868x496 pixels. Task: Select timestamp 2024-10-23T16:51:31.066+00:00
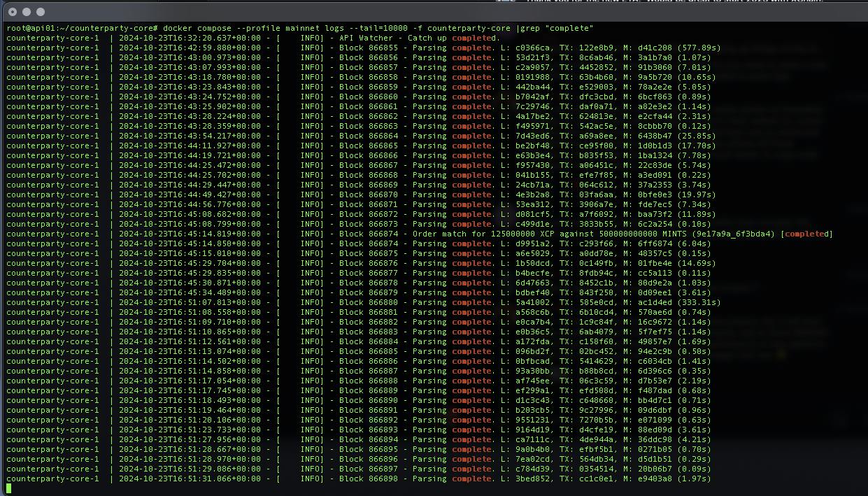pyautogui.click(x=190, y=479)
